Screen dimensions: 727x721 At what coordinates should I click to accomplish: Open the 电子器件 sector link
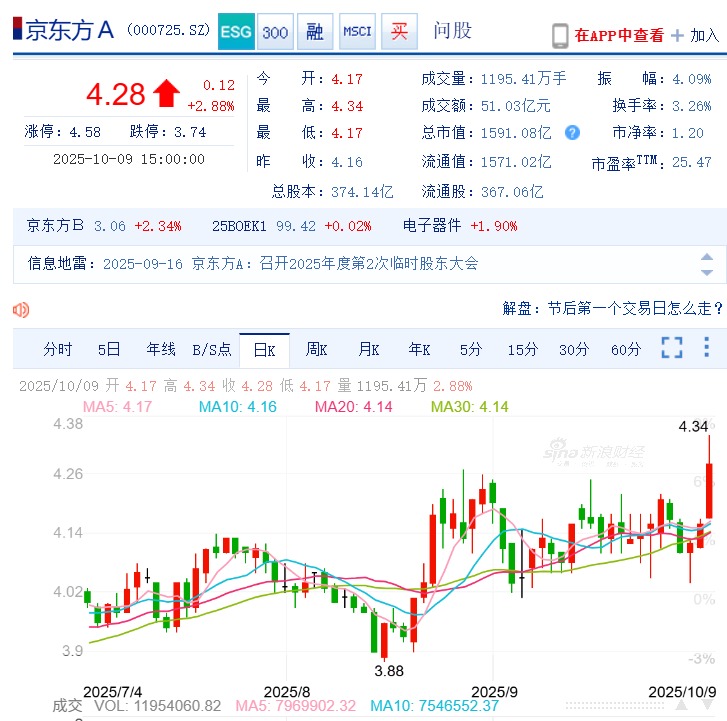coord(432,225)
